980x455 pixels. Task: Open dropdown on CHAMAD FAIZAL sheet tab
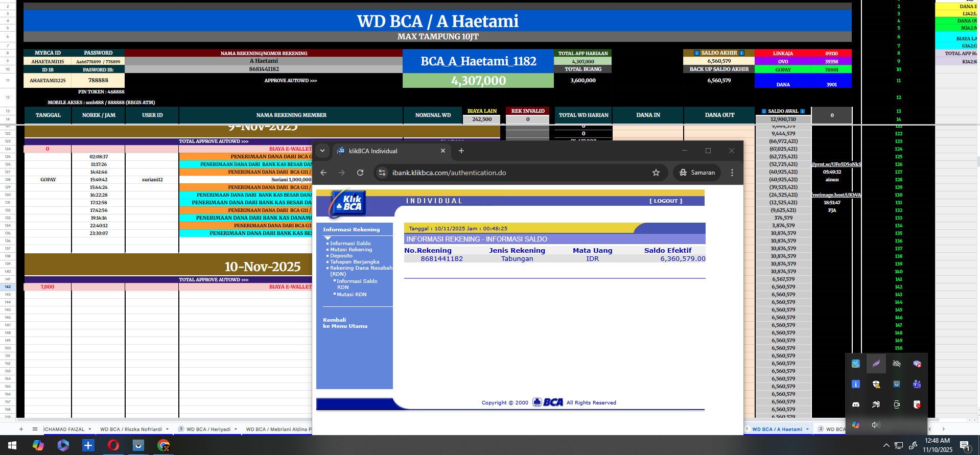point(89,429)
